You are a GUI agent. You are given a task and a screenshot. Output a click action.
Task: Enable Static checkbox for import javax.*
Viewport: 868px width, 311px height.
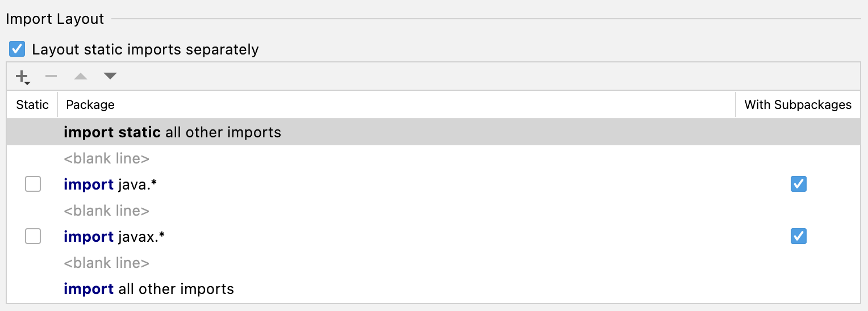pos(33,237)
